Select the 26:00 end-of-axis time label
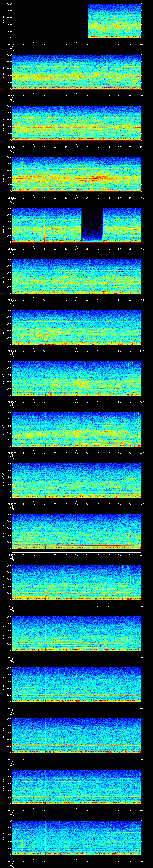Screen dimensions: 153x868 pyautogui.click(x=141, y=861)
